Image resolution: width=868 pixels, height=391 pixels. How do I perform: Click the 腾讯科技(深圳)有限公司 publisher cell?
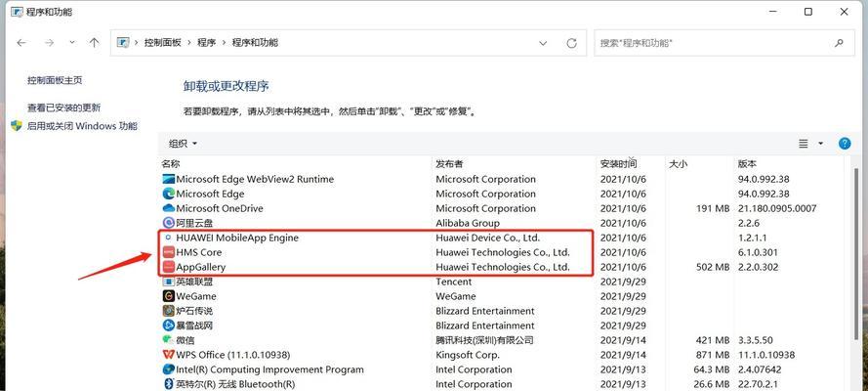484,340
